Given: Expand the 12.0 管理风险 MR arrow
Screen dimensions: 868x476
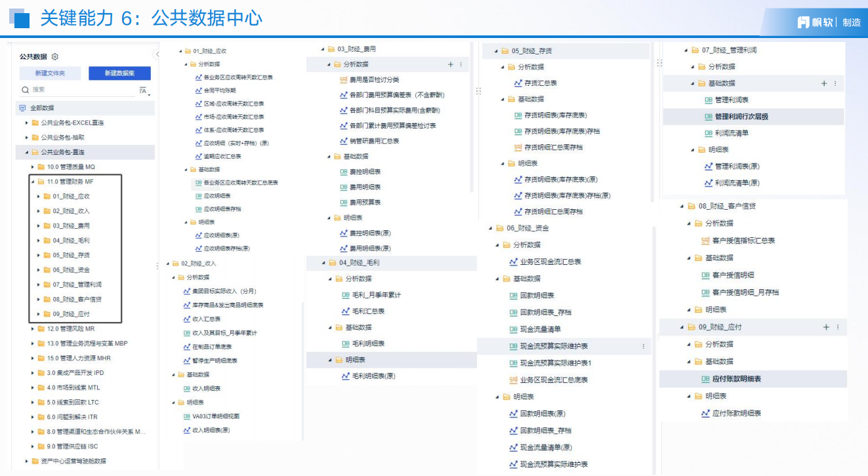Looking at the screenshot, I should pyautogui.click(x=33, y=328).
